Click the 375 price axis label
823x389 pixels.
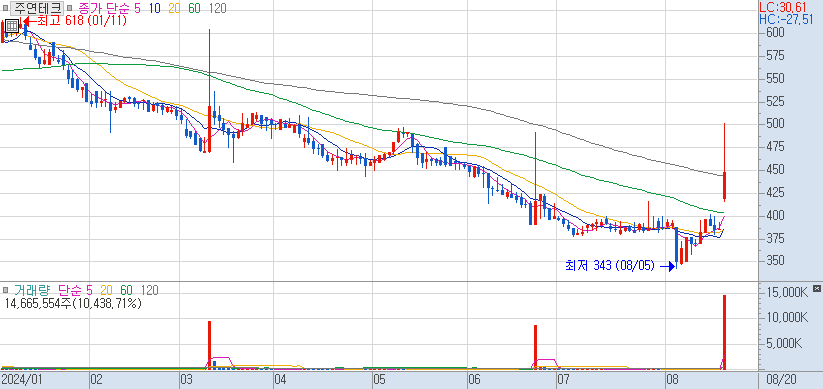point(776,238)
